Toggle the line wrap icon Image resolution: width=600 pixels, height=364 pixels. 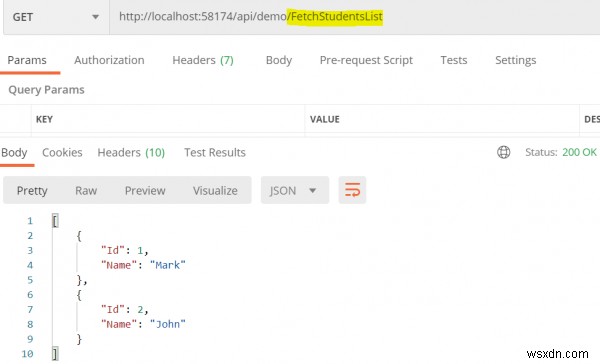point(352,190)
